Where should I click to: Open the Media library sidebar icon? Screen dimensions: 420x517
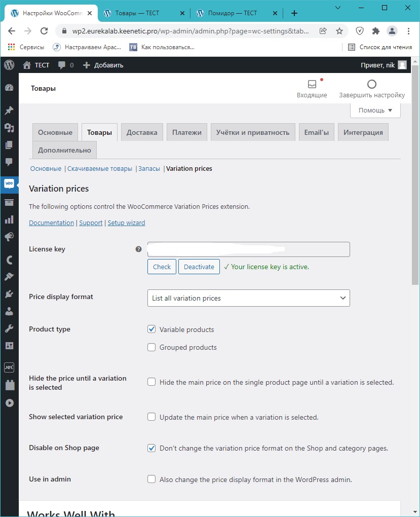tap(9, 128)
